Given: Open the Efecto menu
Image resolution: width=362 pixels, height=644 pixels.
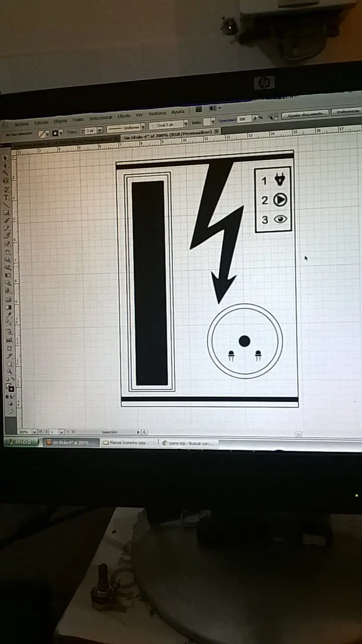Looking at the screenshot, I should point(124,116).
